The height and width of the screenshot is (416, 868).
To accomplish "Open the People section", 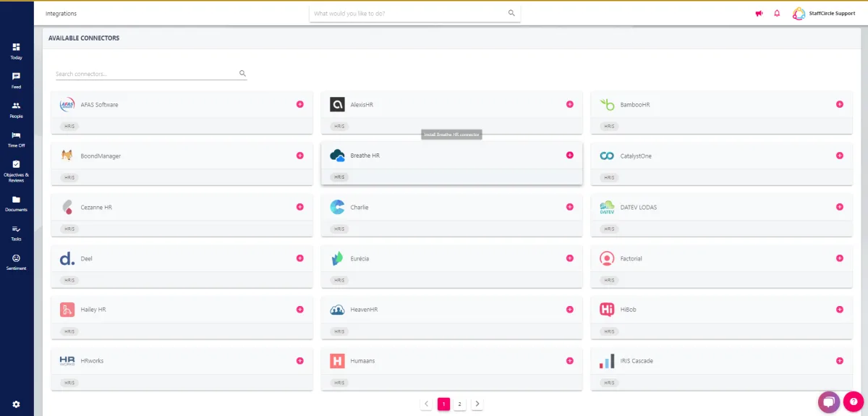I will click(16, 109).
